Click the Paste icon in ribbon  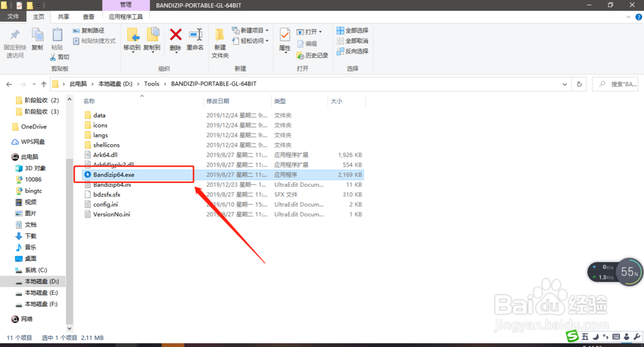click(57, 35)
